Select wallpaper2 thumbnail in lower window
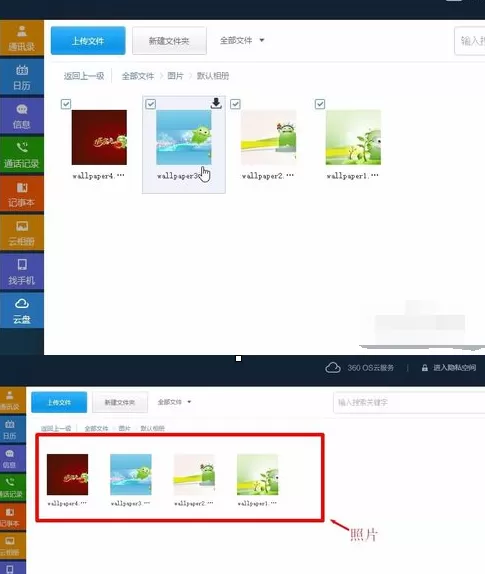The width and height of the screenshot is (485, 574). point(194,474)
